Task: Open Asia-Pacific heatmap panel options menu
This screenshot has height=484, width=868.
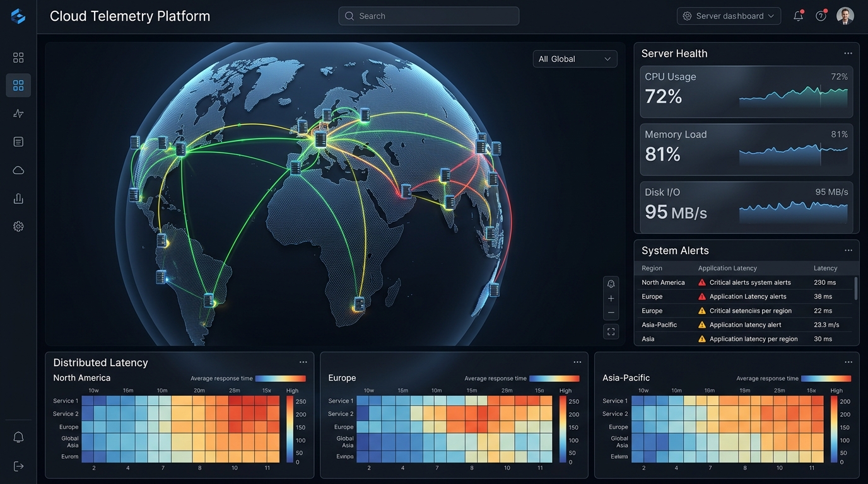Action: point(848,362)
